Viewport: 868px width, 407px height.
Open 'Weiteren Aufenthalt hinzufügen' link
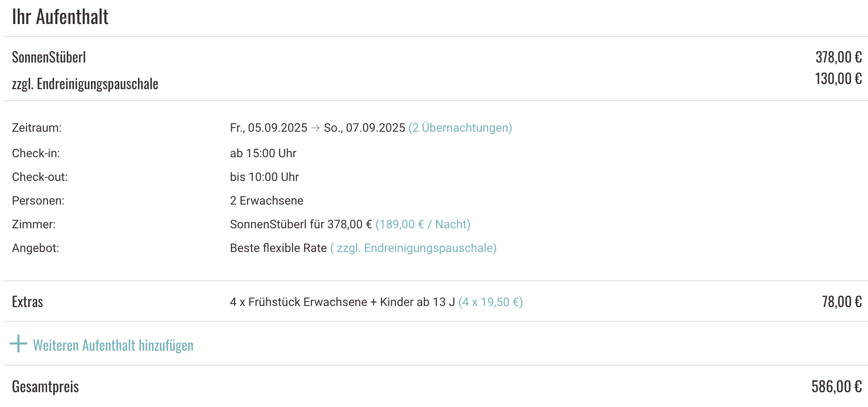(113, 345)
